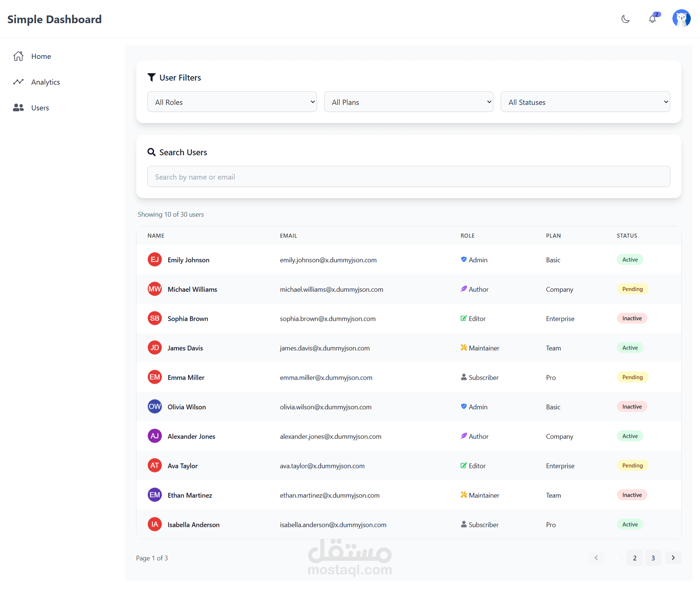The width and height of the screenshot is (700, 589).
Task: Click Pending badge for Michael Williams
Action: 632,289
